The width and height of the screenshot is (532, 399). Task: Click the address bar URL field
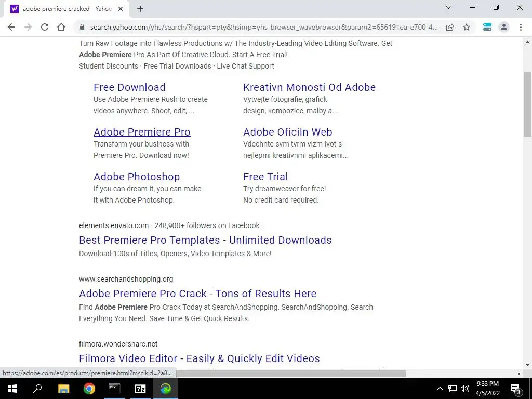(x=263, y=27)
